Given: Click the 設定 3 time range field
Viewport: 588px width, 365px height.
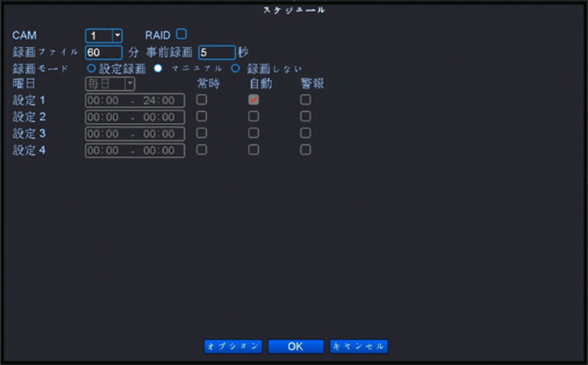Looking at the screenshot, I should click(135, 134).
